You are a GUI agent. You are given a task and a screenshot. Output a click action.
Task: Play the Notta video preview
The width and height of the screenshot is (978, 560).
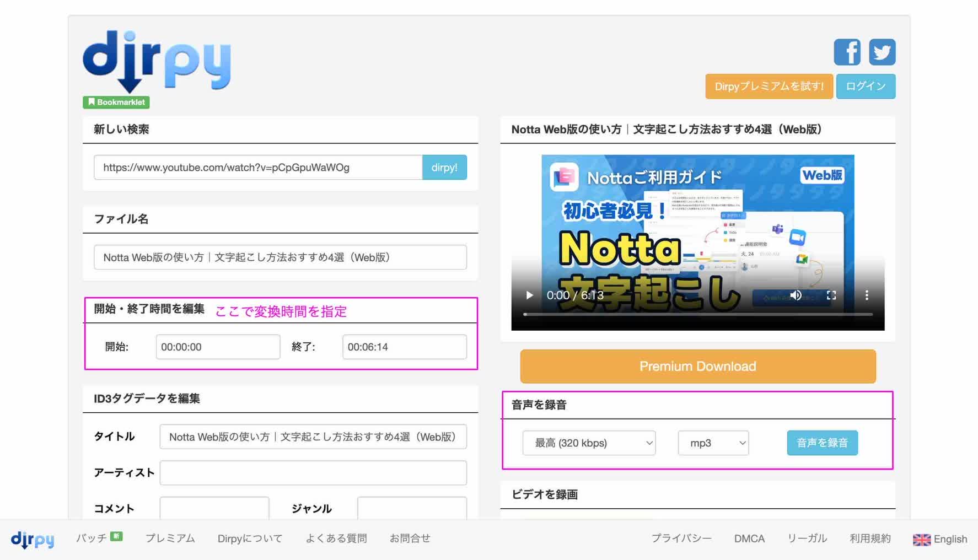click(529, 295)
